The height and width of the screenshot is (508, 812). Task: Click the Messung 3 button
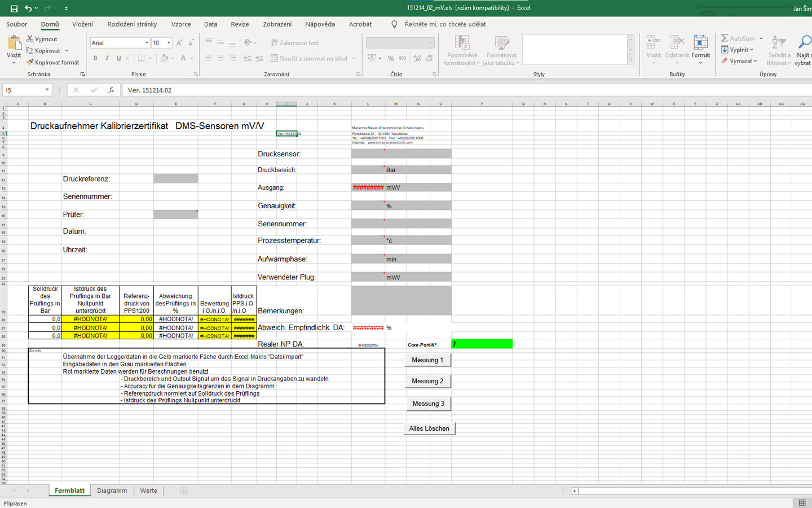(x=428, y=404)
